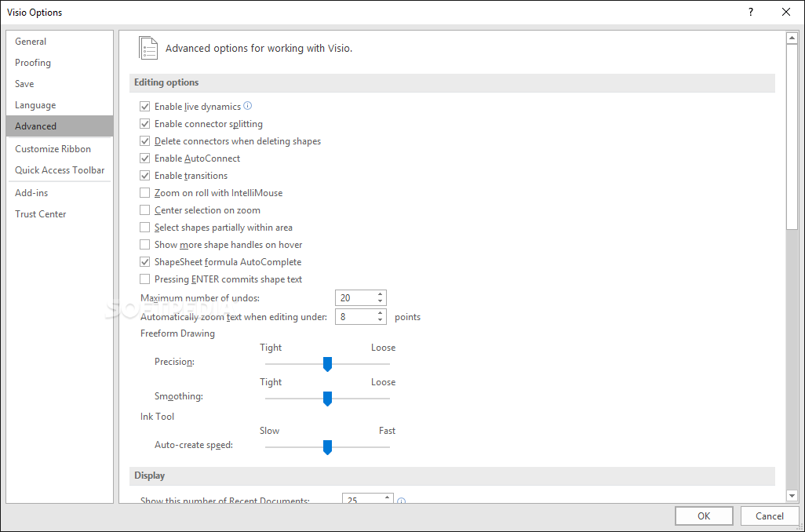
Task: Click the info icon next to Recent Documents
Action: coord(402,501)
